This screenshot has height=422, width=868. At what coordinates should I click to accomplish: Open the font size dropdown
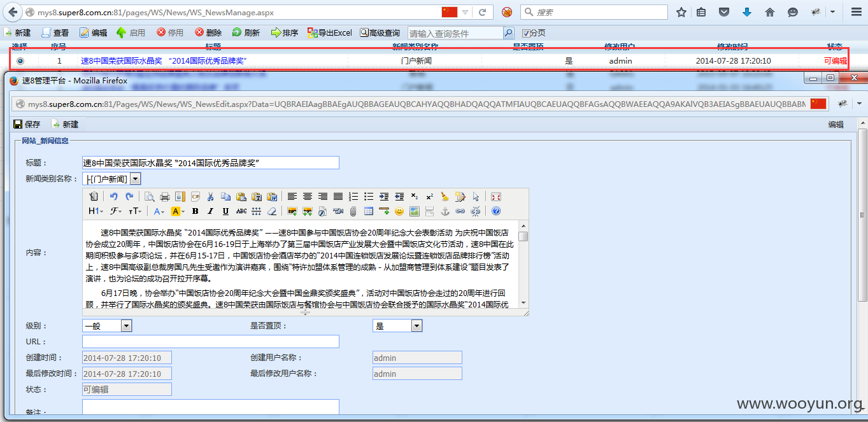click(x=134, y=211)
